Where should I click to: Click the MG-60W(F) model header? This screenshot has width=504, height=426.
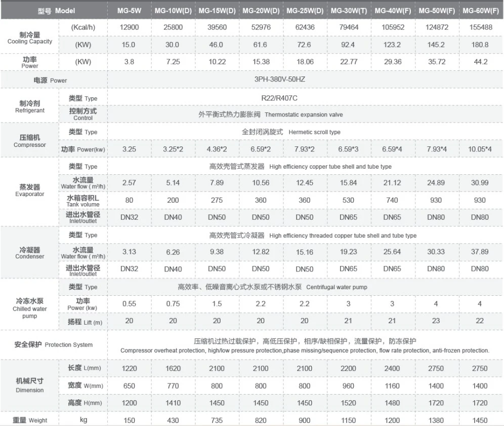(481, 11)
